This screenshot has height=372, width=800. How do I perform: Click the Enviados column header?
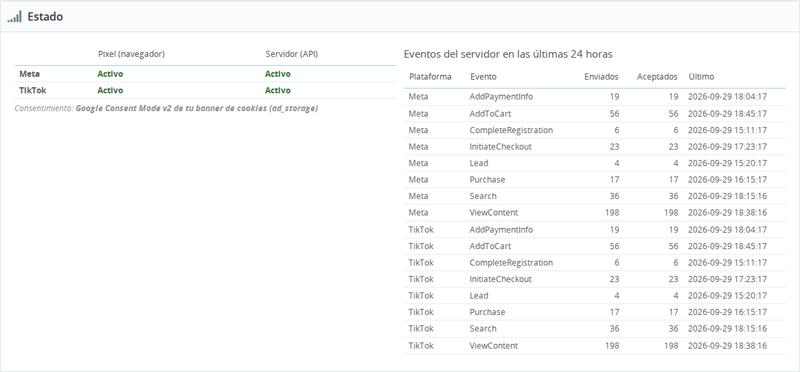pos(602,77)
